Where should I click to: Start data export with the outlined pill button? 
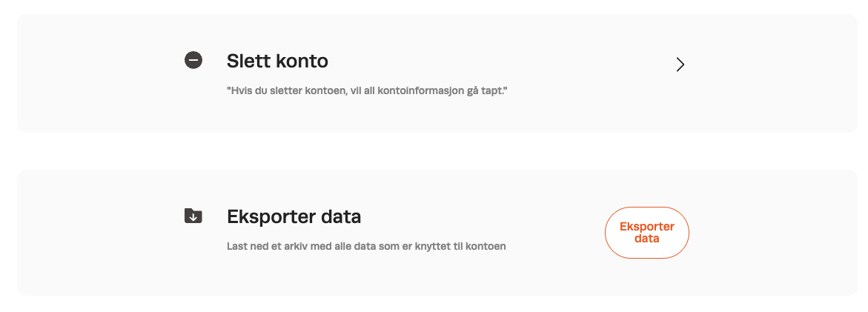[646, 233]
